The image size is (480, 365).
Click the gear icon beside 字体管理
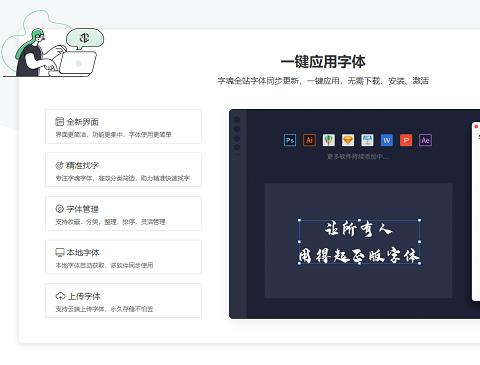coord(59,209)
